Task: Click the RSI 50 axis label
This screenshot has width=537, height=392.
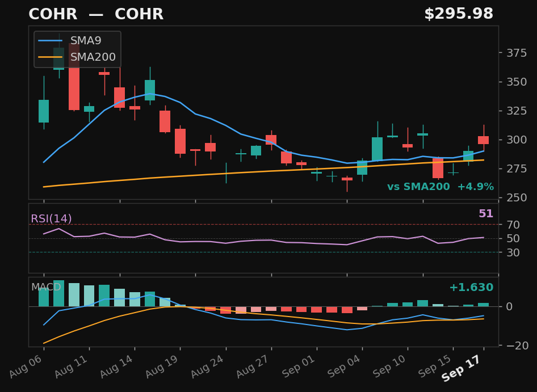Action: (513, 238)
